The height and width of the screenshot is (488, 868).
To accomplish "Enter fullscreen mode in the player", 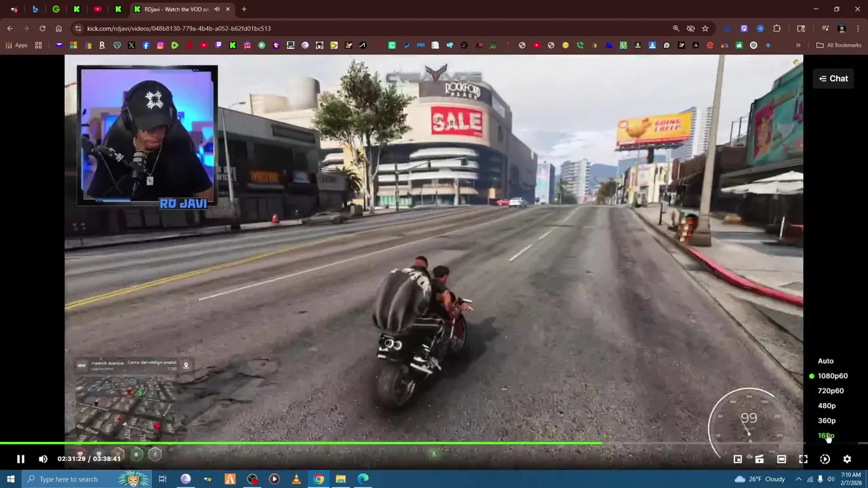I will point(803,459).
